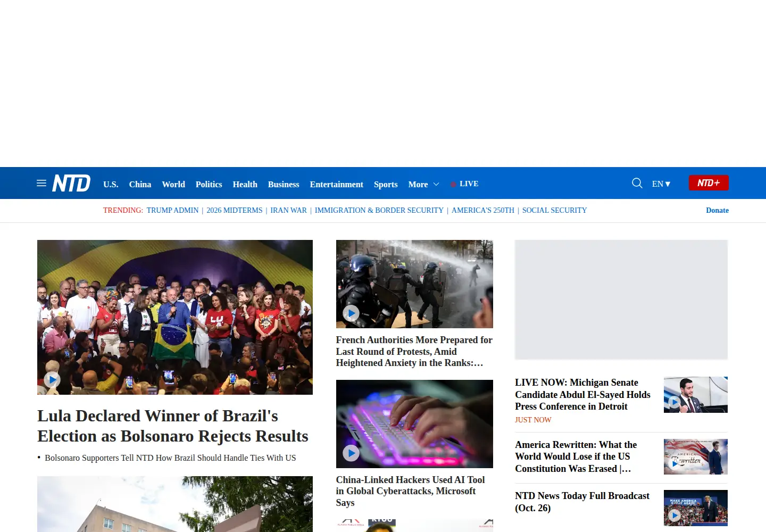Click the TRENDING: label
The image size is (766, 532).
123,210
